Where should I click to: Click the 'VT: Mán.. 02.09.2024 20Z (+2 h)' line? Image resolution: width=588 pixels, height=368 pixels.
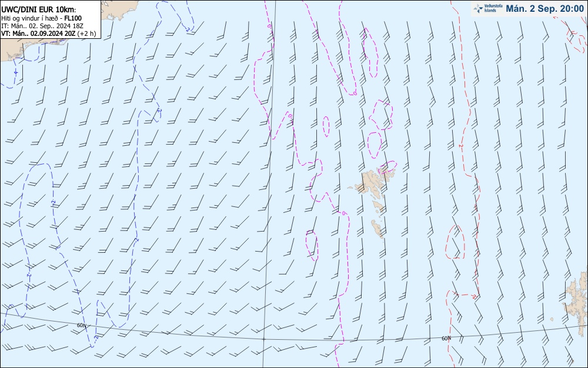(x=48, y=34)
